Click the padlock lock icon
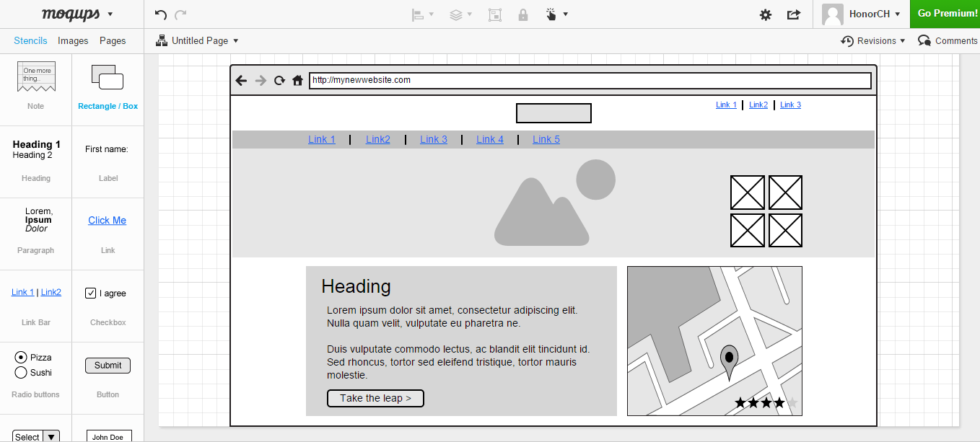The width and height of the screenshot is (980, 442). point(523,14)
